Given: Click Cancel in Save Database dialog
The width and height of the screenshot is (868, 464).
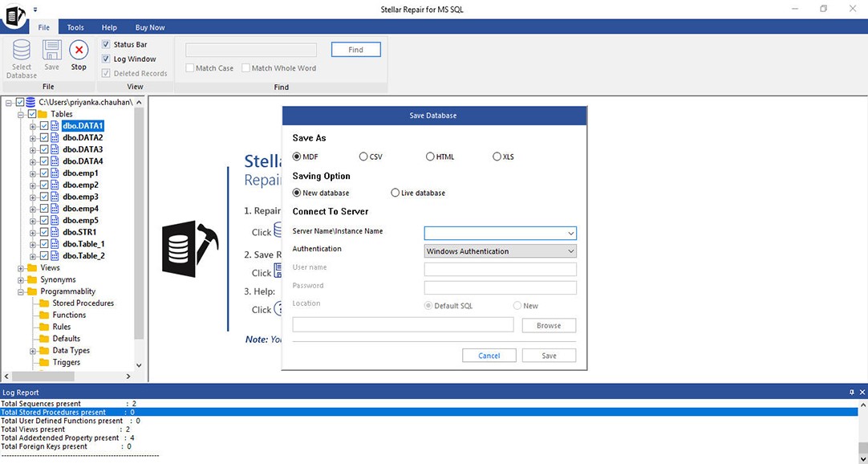Looking at the screenshot, I should click(x=489, y=356).
